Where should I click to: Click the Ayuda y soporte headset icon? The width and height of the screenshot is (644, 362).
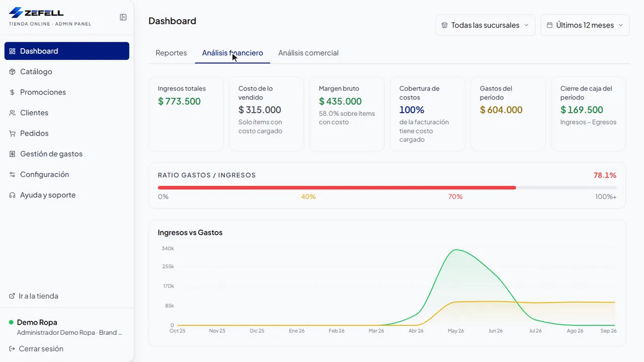click(x=13, y=196)
